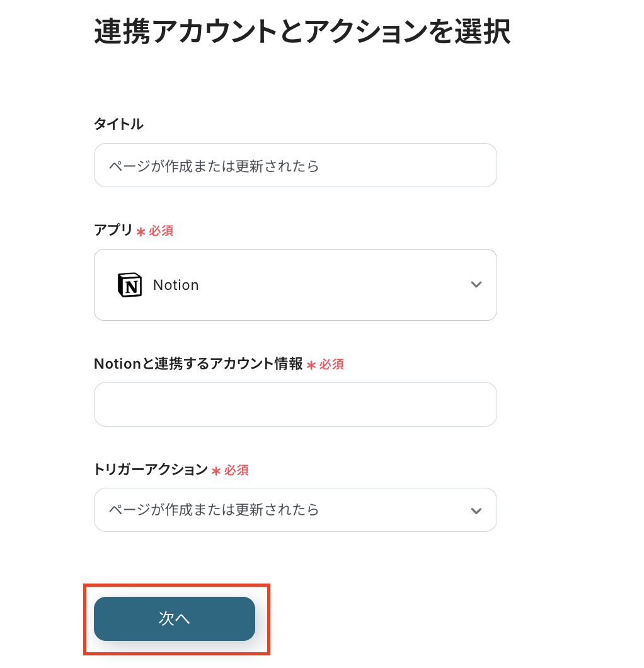Focus the Notion account information field
Image resolution: width=644 pixels, height=668 pixels.
pyautogui.click(x=295, y=404)
